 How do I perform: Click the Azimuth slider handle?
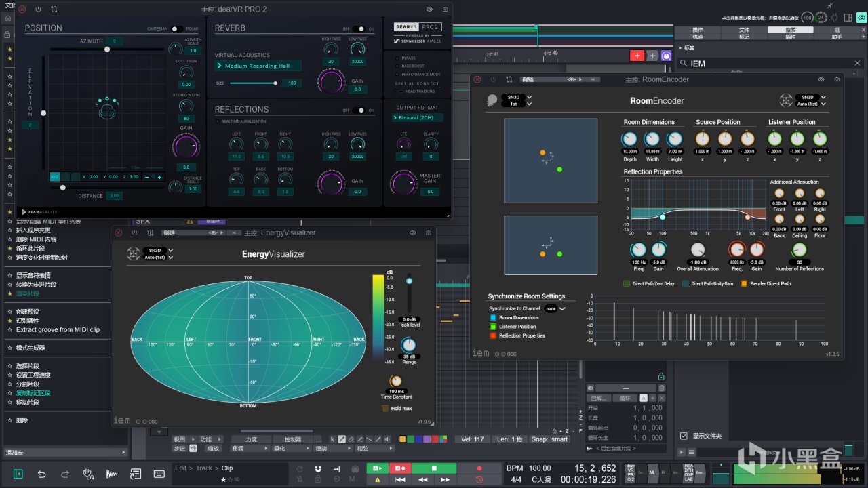pos(107,49)
